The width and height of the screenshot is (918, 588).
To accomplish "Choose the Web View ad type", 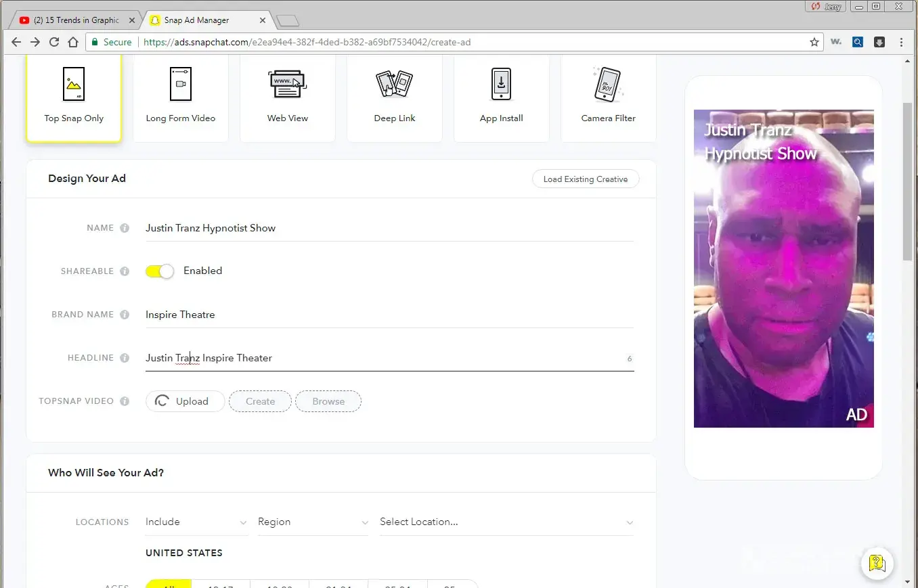I will [287, 98].
